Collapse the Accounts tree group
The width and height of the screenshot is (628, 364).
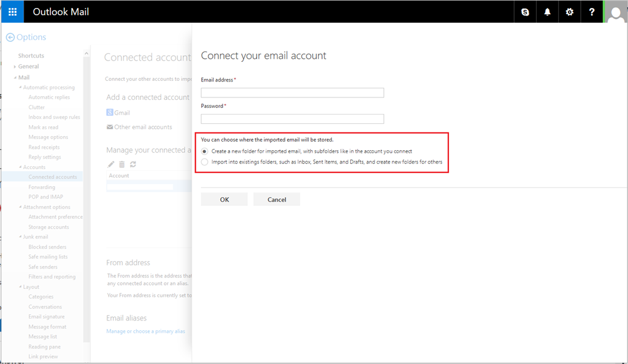tap(20, 167)
